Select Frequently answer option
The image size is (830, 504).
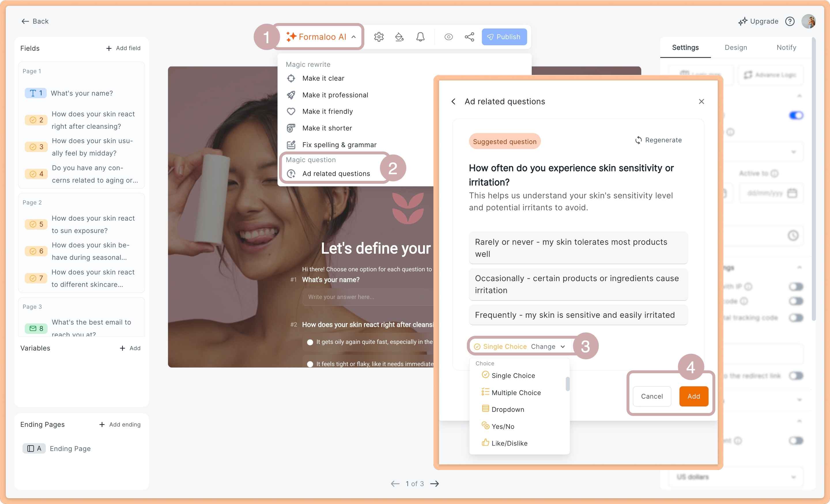(578, 315)
